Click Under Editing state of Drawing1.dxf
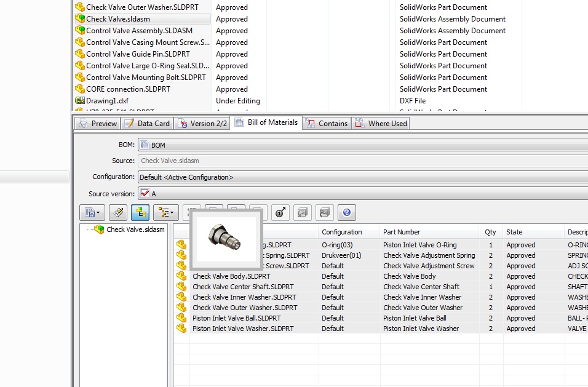 click(238, 100)
